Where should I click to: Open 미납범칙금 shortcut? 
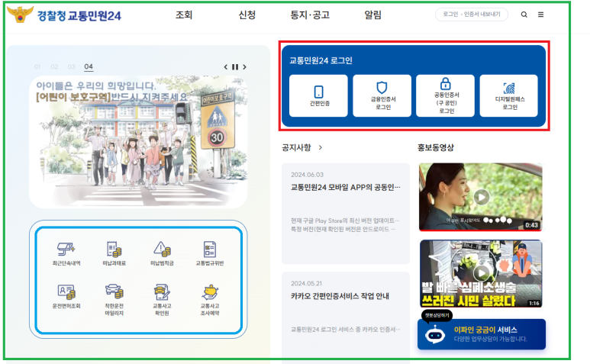pos(162,253)
